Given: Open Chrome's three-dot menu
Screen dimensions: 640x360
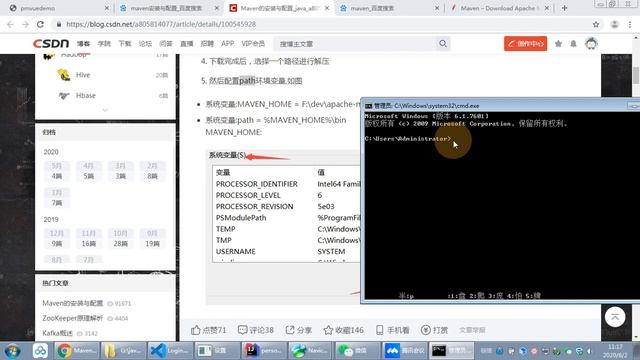Looking at the screenshot, I should [x=630, y=24].
